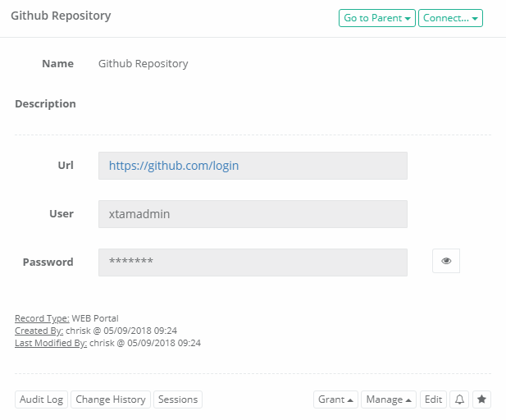The height and width of the screenshot is (420, 506).
Task: Expand the Connect... dropdown
Action: (450, 18)
